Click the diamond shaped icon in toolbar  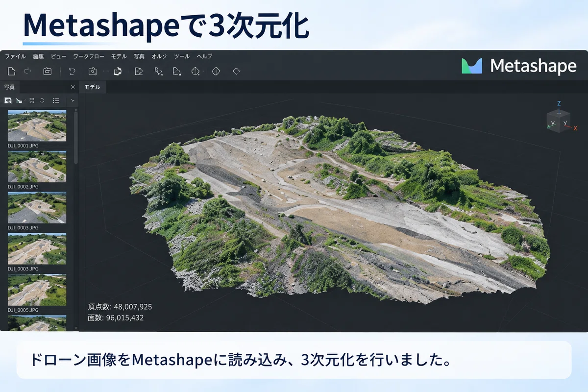236,71
